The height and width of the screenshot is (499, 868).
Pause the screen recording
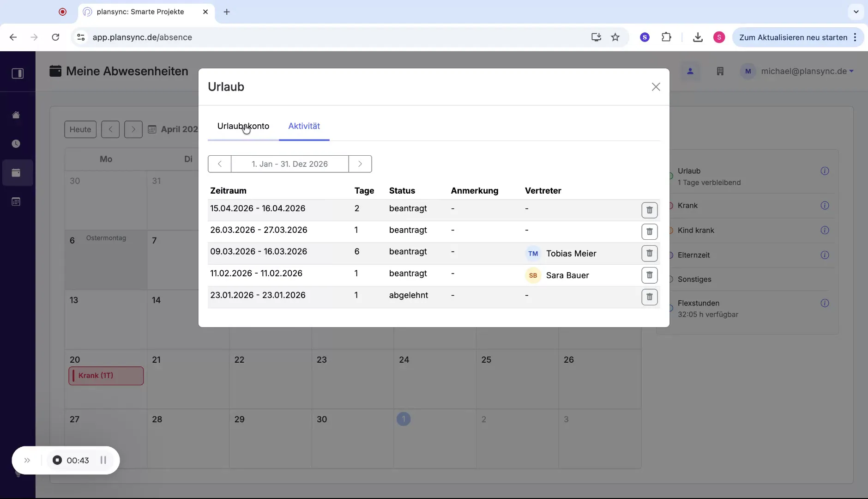(103, 460)
